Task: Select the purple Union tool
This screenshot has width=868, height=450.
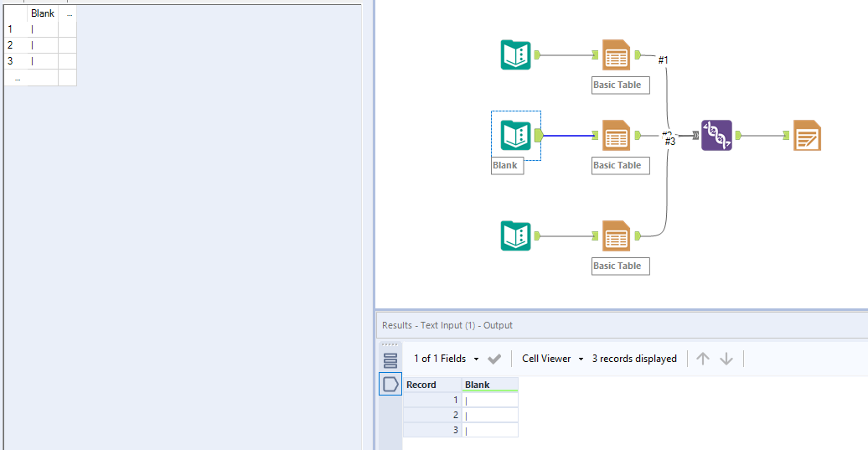Action: coord(716,136)
